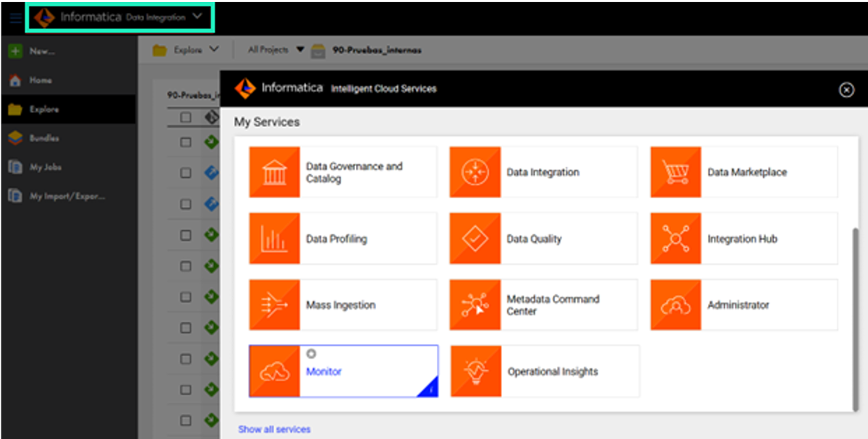Viewport: 868px width, 439px height.
Task: Open the Metadata Command Center service
Action: pyautogui.click(x=543, y=305)
